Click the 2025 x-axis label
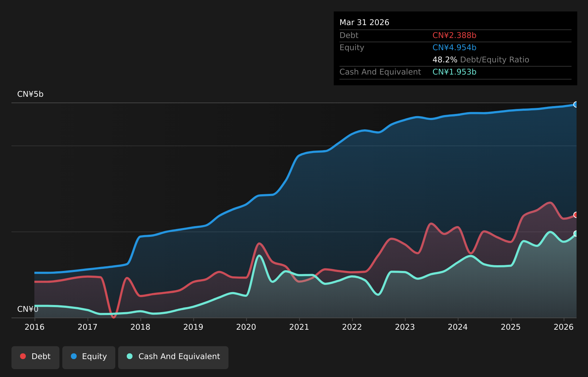Image resolution: width=588 pixels, height=377 pixels. [x=511, y=327]
